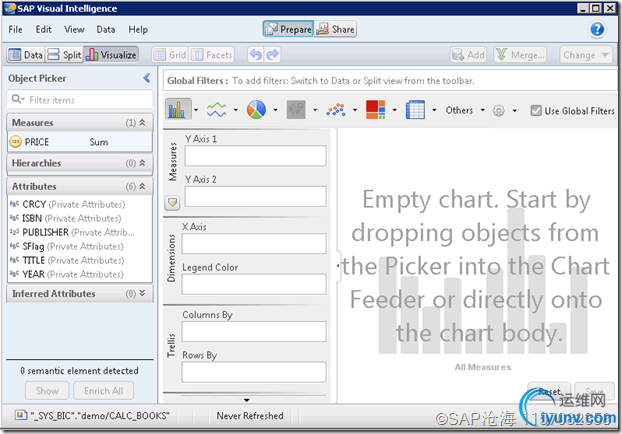The image size is (622, 434).
Task: Click the Sum aggregation for PRICE
Action: [x=99, y=142]
